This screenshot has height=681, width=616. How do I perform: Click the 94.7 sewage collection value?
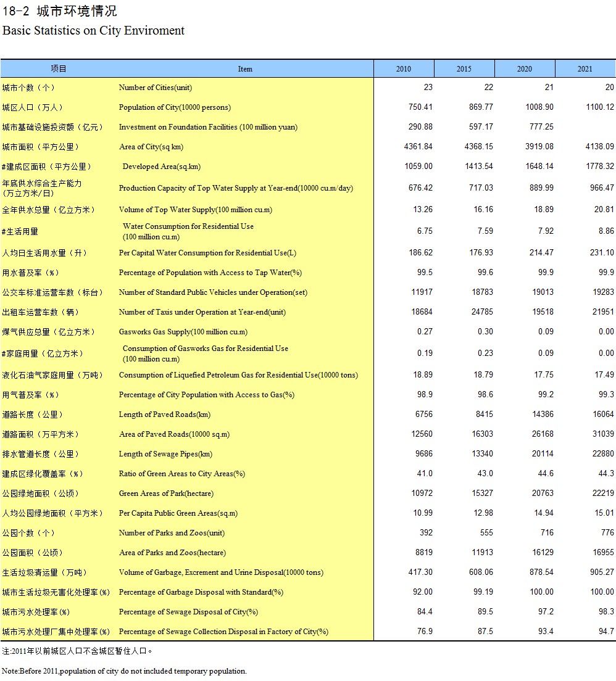tap(607, 632)
